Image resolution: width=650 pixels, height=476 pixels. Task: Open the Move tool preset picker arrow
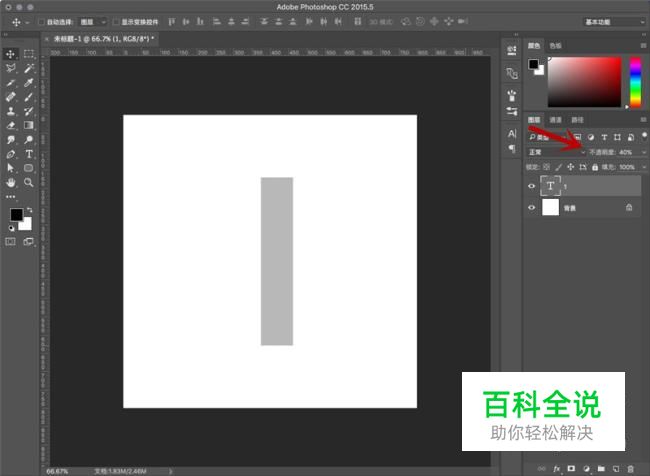[x=27, y=22]
